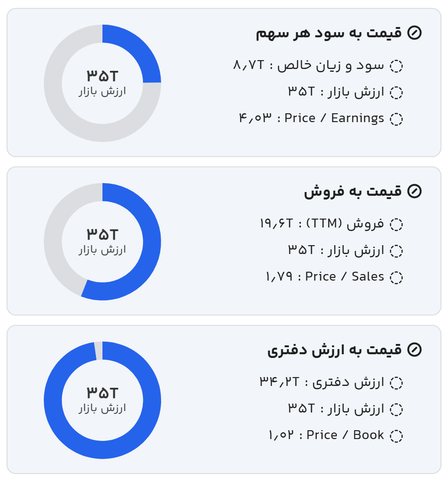The image size is (448, 481).
Task: Click the Price / Book ۱٫۰۲ value row
Action: (326, 436)
